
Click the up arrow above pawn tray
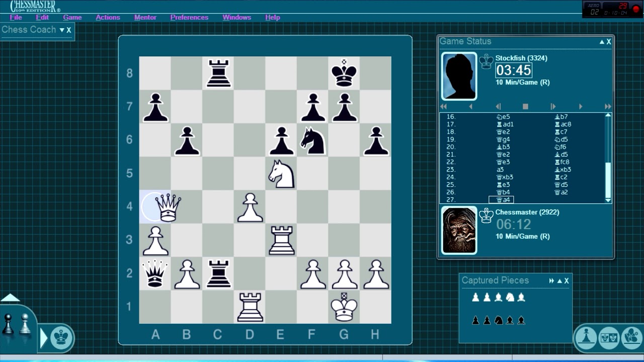click(10, 298)
